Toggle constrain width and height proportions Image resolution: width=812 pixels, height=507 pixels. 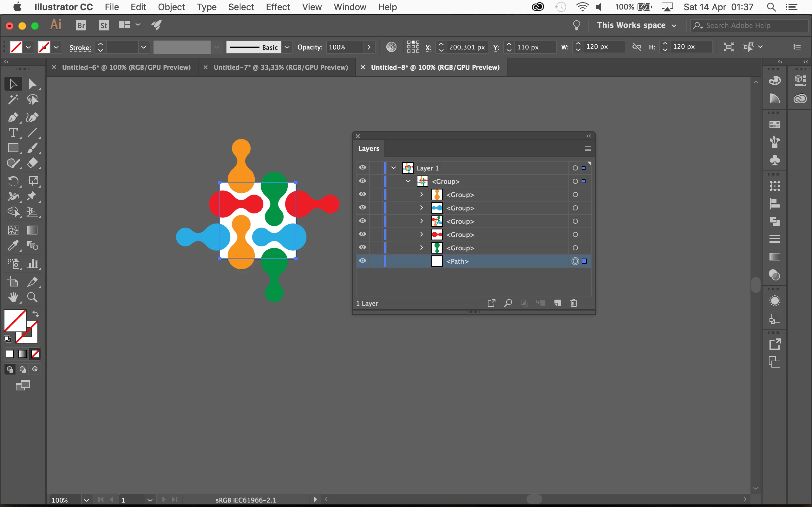[637, 47]
